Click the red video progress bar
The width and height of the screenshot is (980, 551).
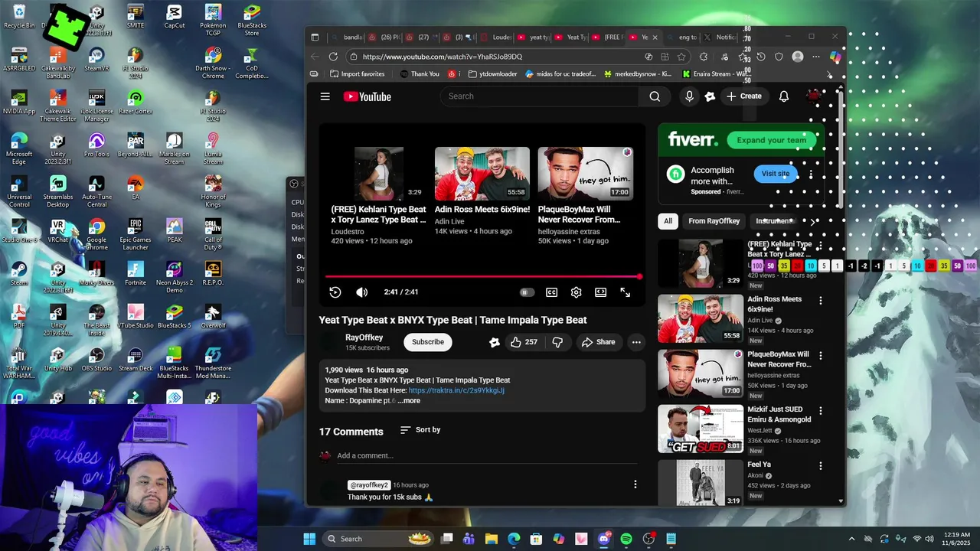(x=482, y=276)
